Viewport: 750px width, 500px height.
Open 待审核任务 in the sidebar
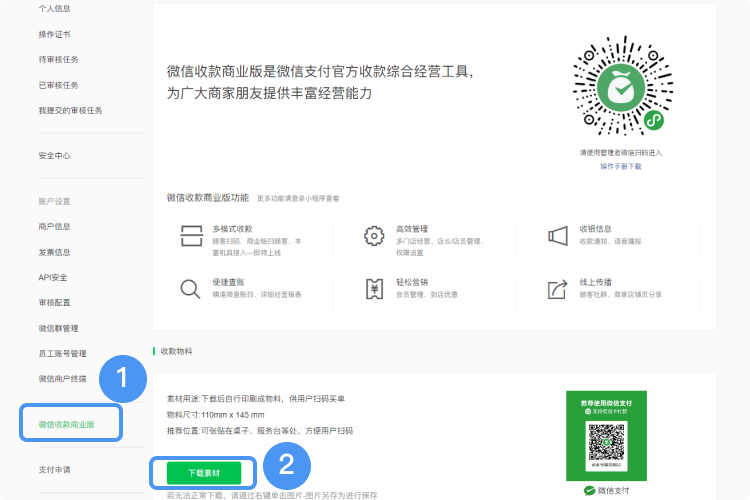pyautogui.click(x=58, y=59)
